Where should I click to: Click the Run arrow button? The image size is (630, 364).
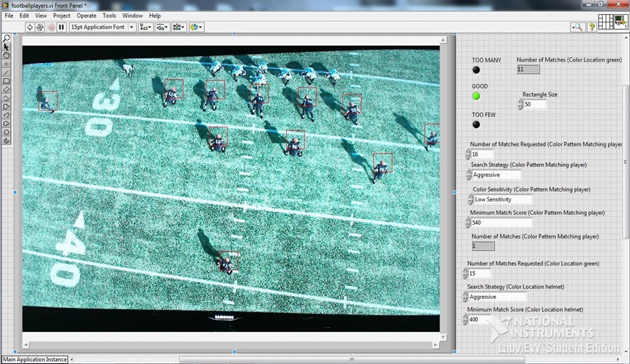coord(30,27)
